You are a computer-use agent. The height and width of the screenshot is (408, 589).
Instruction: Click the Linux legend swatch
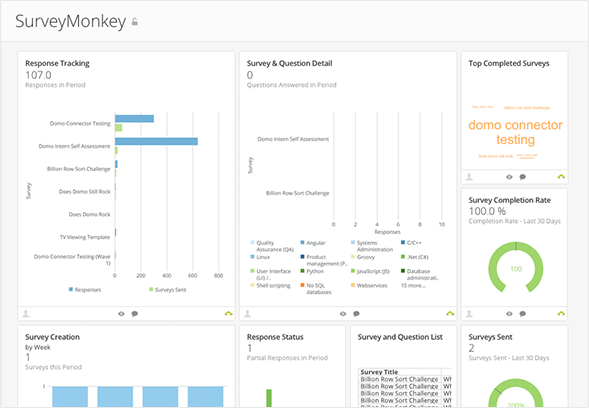[x=252, y=257]
